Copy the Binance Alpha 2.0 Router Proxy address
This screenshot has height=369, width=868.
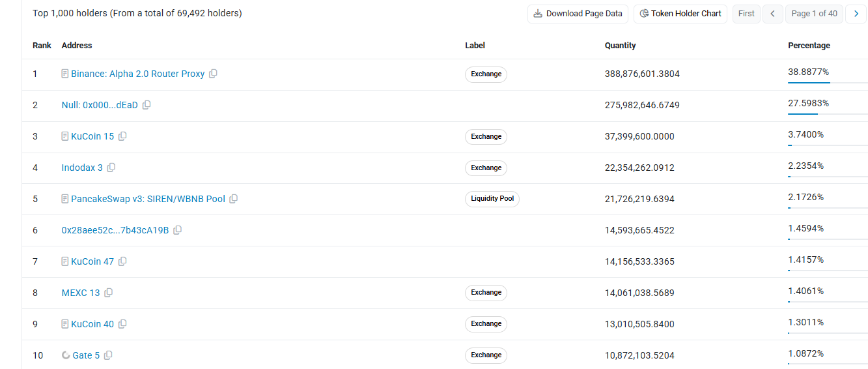point(213,74)
